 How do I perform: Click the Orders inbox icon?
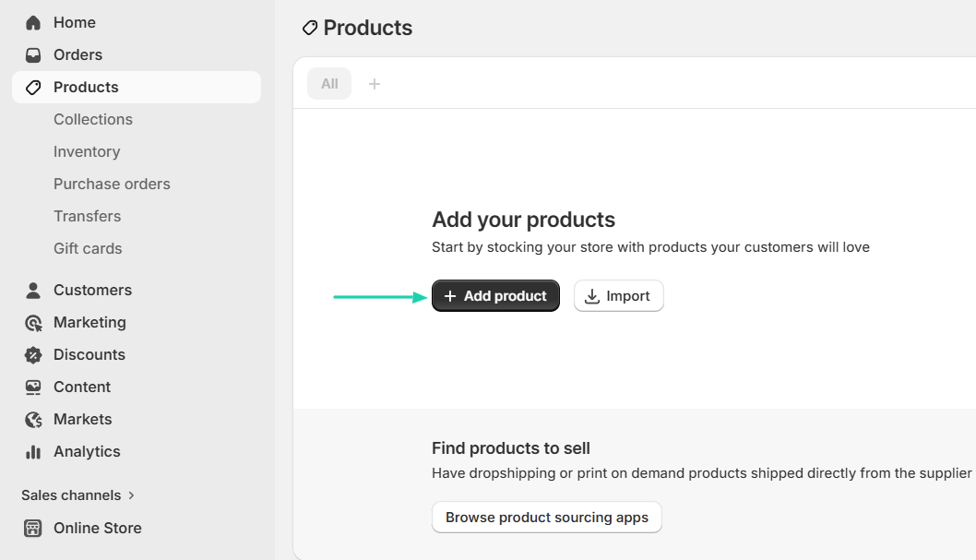click(33, 54)
